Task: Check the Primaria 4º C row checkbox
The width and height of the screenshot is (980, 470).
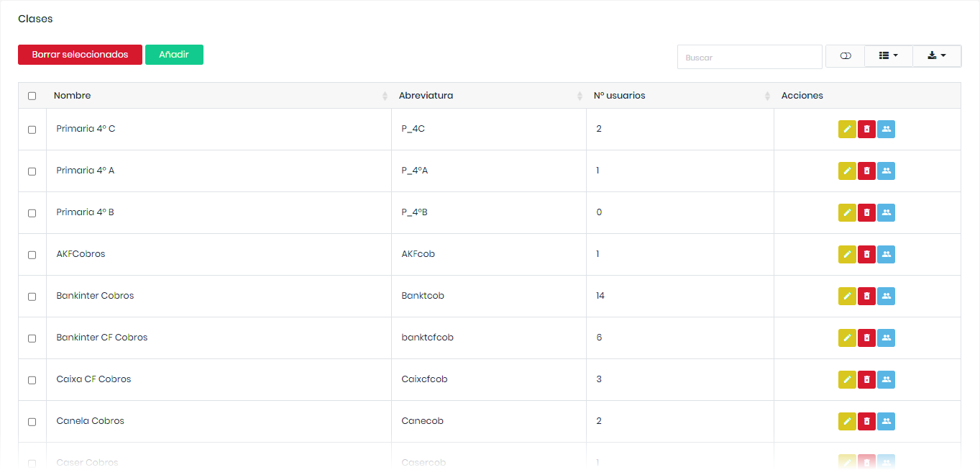Action: [x=32, y=130]
